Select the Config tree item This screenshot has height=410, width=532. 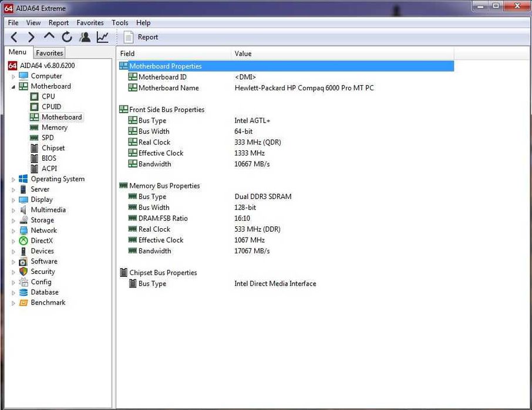(x=41, y=282)
